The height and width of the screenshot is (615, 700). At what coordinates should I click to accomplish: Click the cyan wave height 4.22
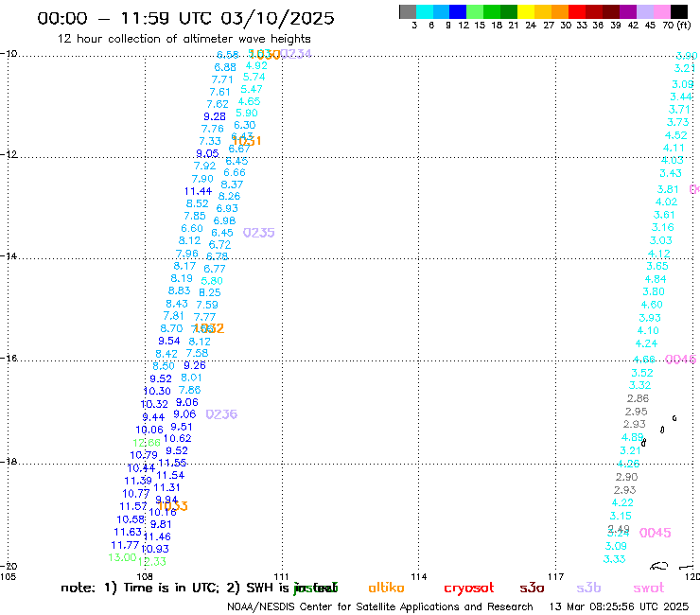tap(622, 503)
